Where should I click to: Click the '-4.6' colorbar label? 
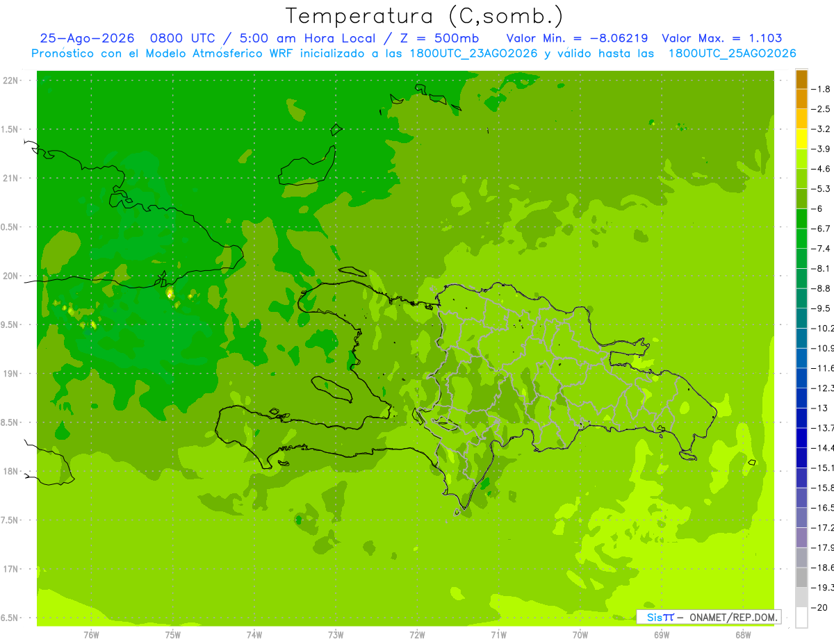click(821, 169)
